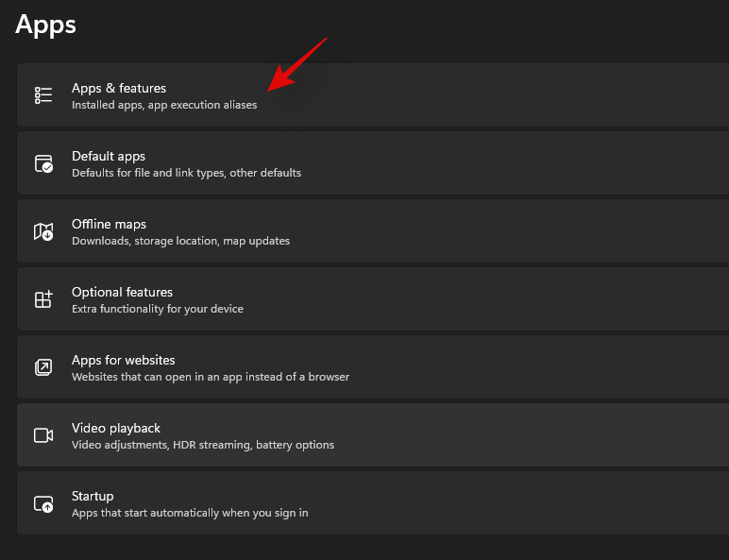Click 'Installed apps, app execution aliases' text
729x560 pixels.
pos(164,105)
